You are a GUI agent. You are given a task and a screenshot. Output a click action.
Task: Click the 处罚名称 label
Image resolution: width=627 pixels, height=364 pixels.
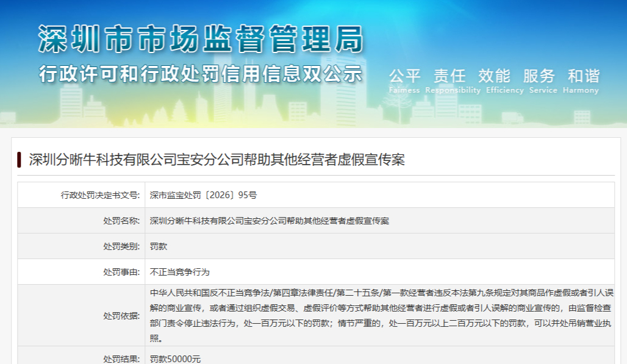(x=121, y=221)
